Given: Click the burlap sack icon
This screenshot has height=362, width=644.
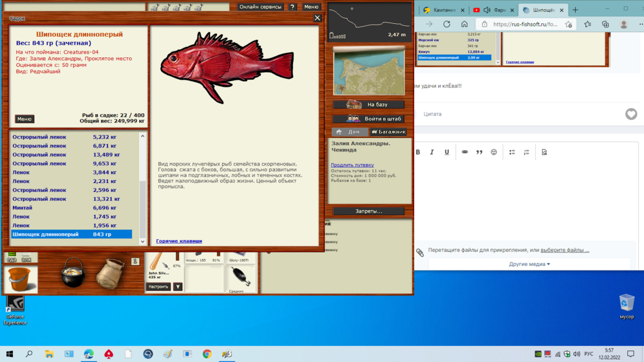Looking at the screenshot, I should [x=110, y=275].
